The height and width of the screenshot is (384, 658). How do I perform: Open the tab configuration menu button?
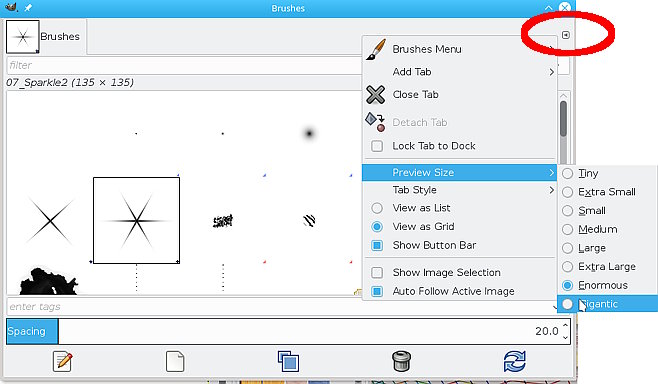pyautogui.click(x=566, y=35)
